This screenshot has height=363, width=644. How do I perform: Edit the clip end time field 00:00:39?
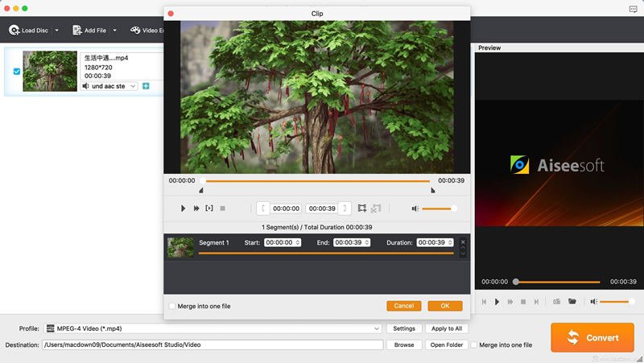[x=322, y=208]
